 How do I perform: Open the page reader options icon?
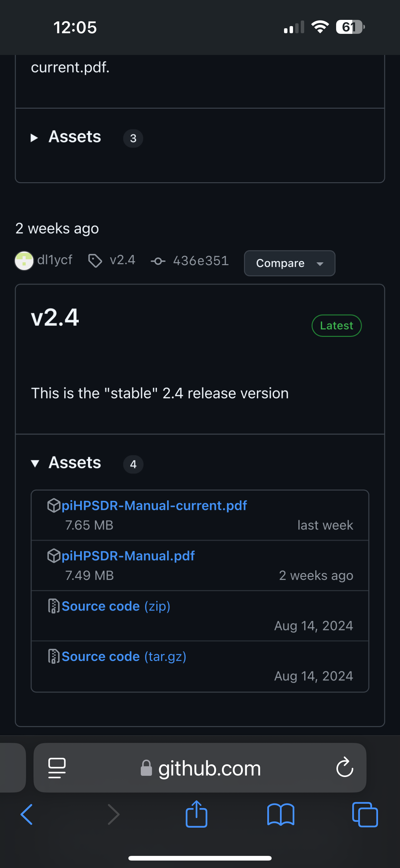click(x=57, y=768)
